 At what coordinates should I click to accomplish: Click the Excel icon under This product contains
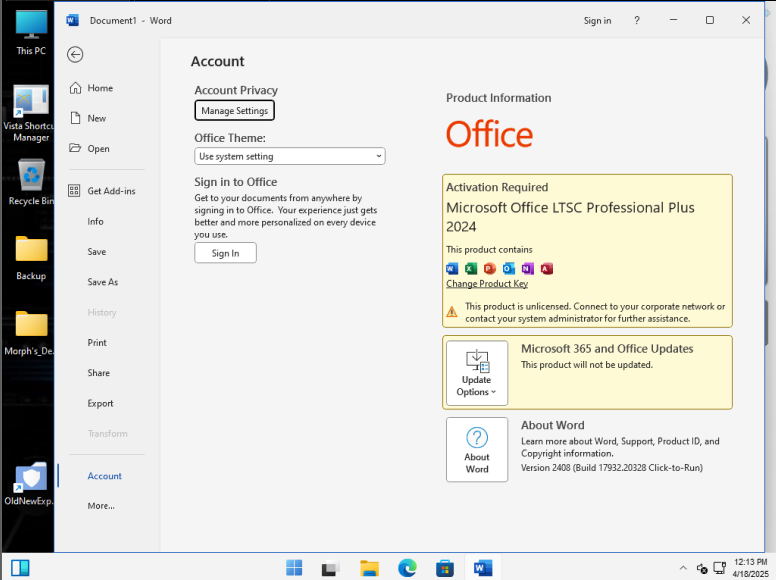coord(471,269)
